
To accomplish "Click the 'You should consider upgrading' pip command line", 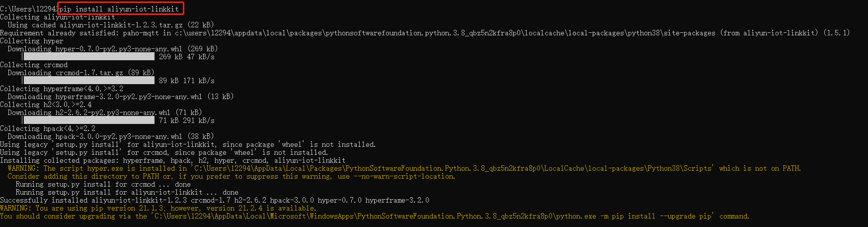I will click(x=375, y=216).
